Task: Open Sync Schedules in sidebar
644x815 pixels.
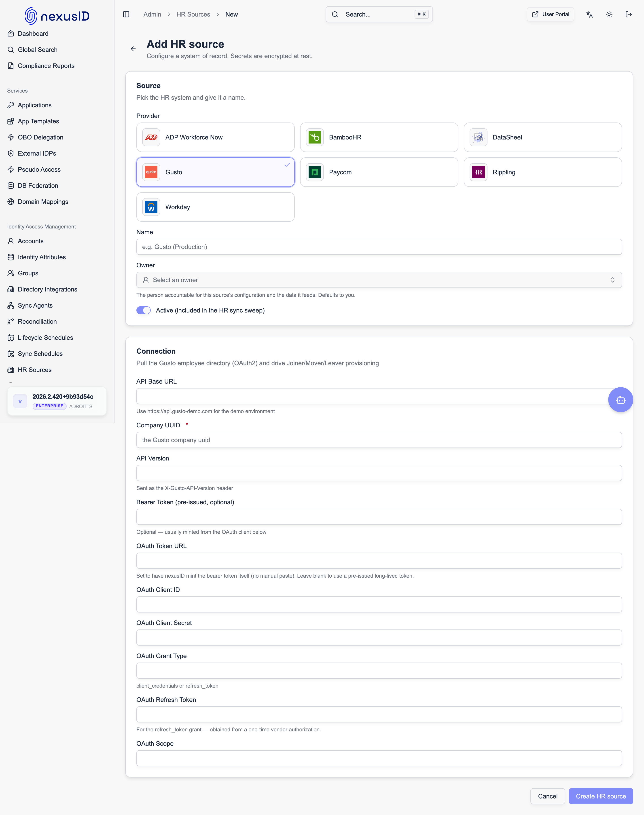Action: point(40,354)
